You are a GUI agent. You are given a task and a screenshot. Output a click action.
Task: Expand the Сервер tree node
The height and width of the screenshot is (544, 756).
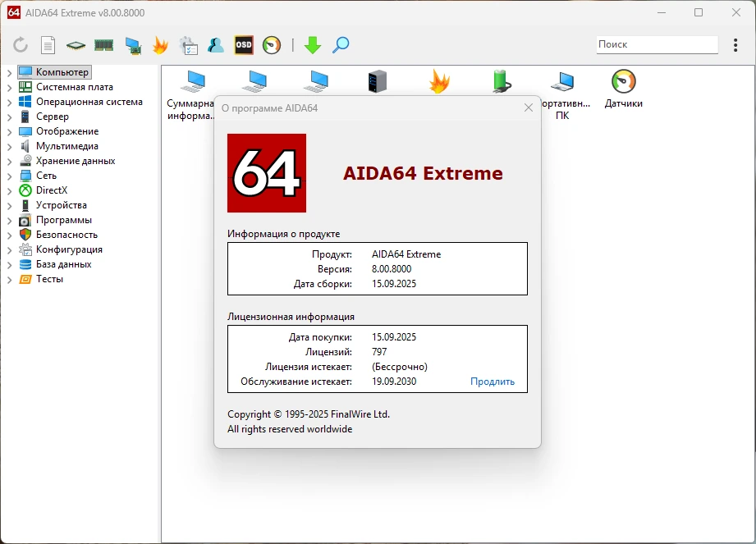point(9,117)
